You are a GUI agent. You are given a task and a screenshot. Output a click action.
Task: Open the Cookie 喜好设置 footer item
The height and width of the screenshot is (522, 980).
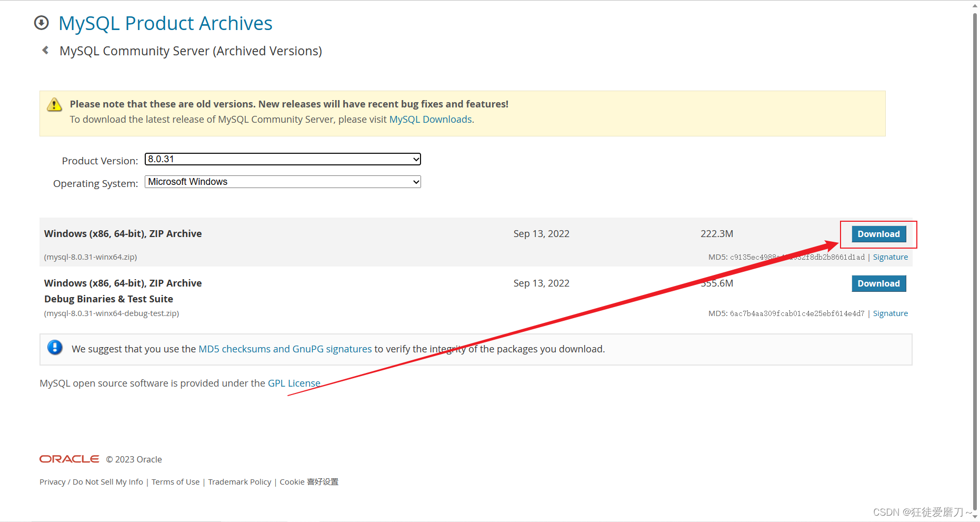308,481
